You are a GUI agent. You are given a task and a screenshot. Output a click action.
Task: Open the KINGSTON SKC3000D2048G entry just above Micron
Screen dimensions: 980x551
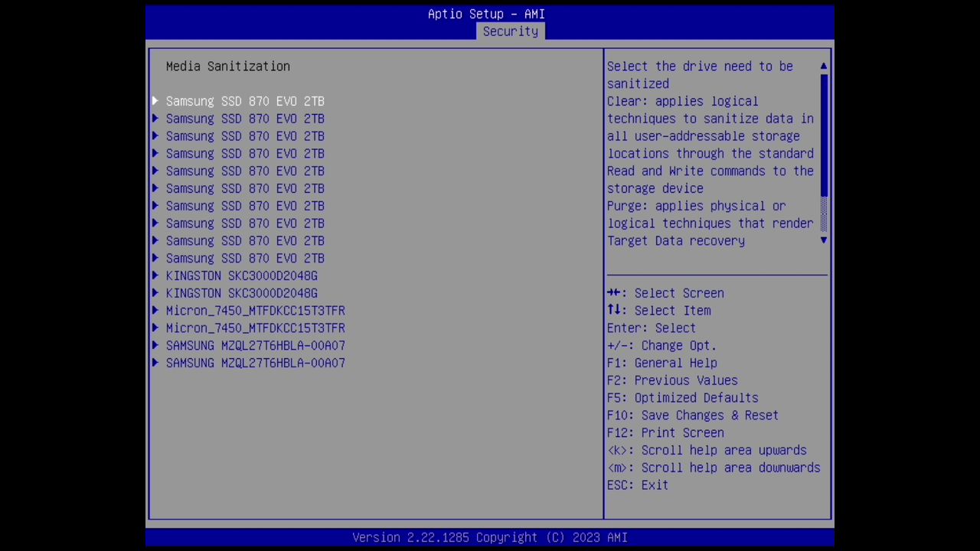(x=241, y=293)
